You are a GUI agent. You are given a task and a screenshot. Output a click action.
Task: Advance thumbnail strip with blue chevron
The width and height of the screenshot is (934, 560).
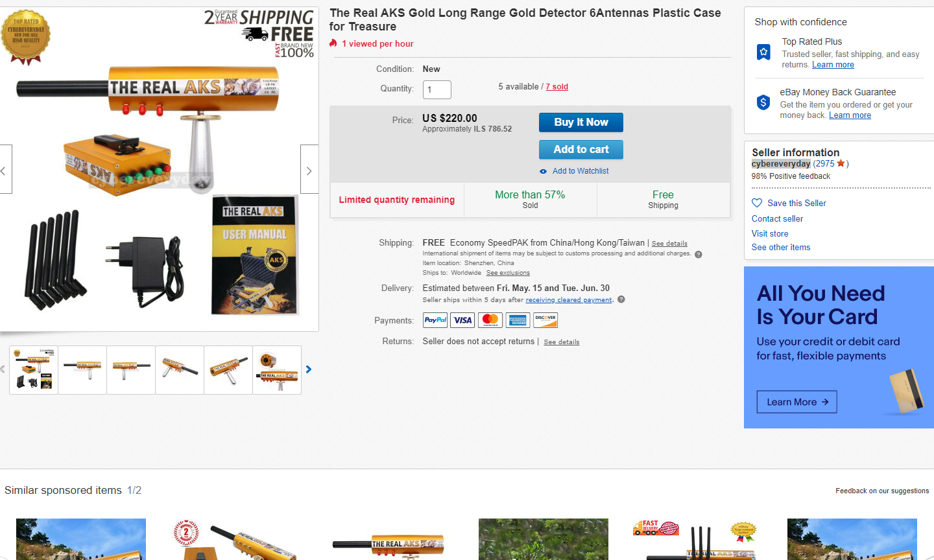(x=309, y=369)
